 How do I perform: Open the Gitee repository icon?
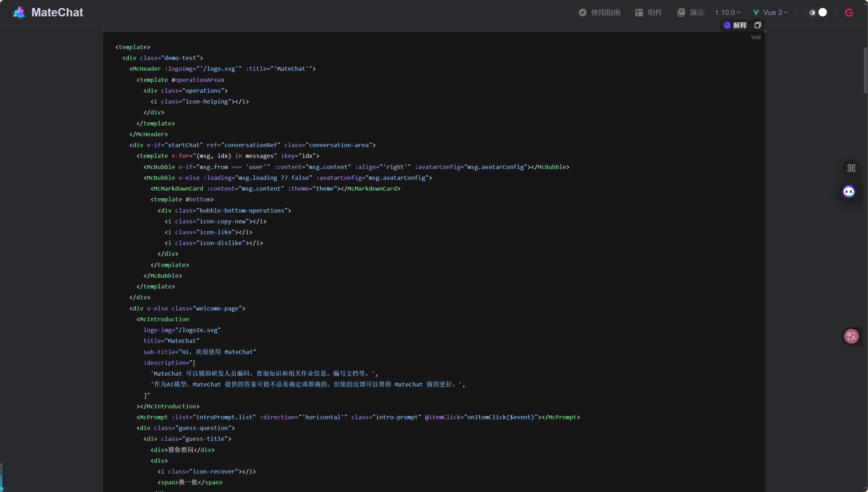coord(849,13)
